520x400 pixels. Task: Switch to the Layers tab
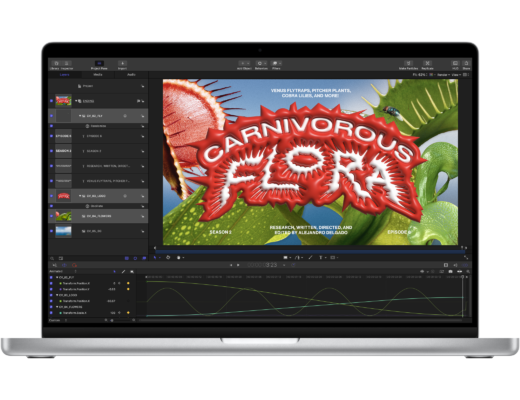pos(64,75)
